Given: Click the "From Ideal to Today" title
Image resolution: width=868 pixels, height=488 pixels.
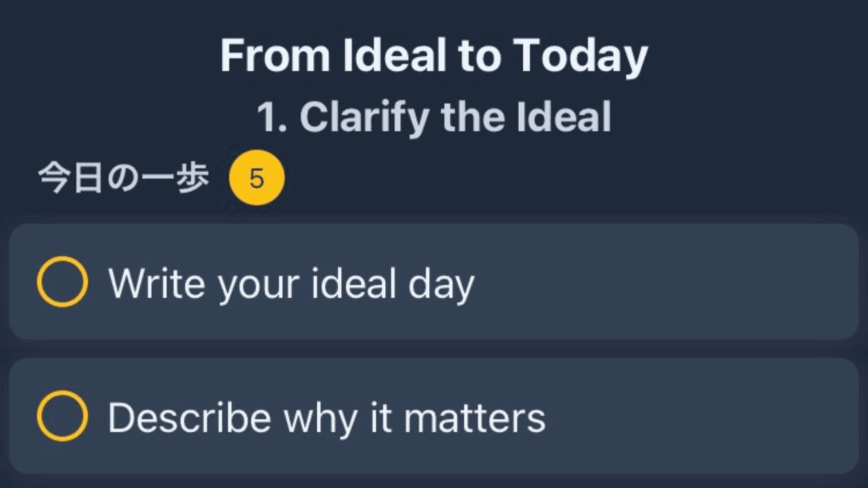Looking at the screenshot, I should click(x=434, y=56).
